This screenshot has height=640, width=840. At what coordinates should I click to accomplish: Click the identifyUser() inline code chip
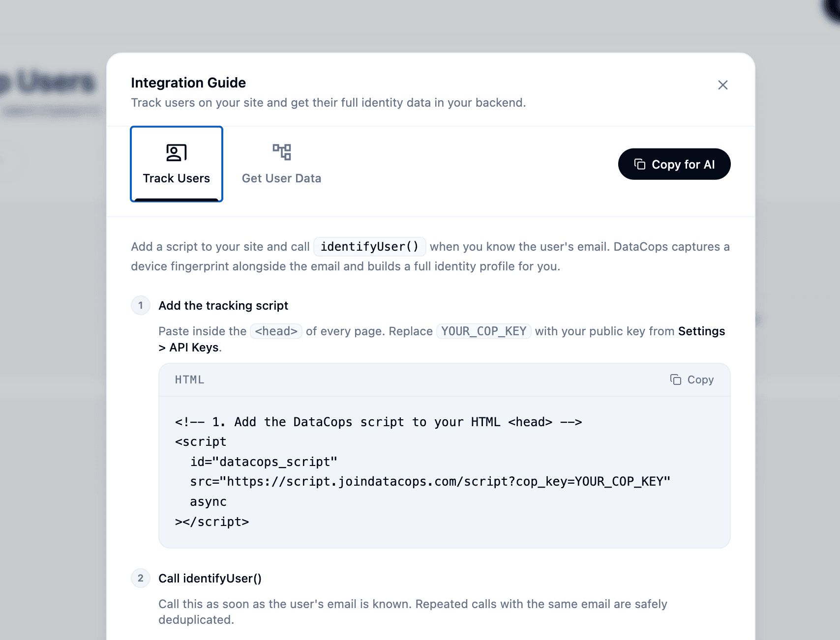click(x=370, y=246)
